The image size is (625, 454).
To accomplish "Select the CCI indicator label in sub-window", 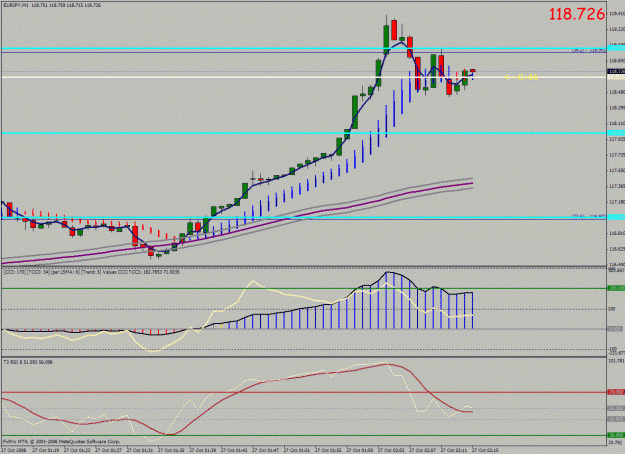I will [91, 272].
